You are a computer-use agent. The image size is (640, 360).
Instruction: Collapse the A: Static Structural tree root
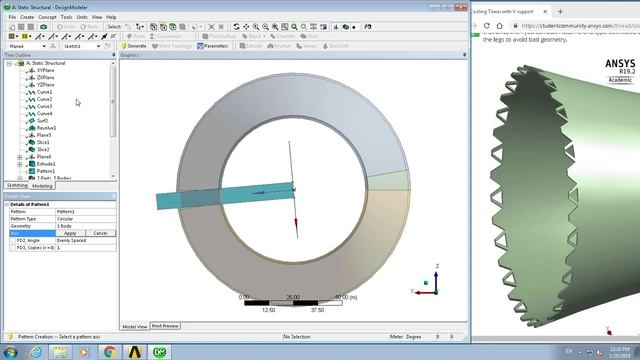9,63
